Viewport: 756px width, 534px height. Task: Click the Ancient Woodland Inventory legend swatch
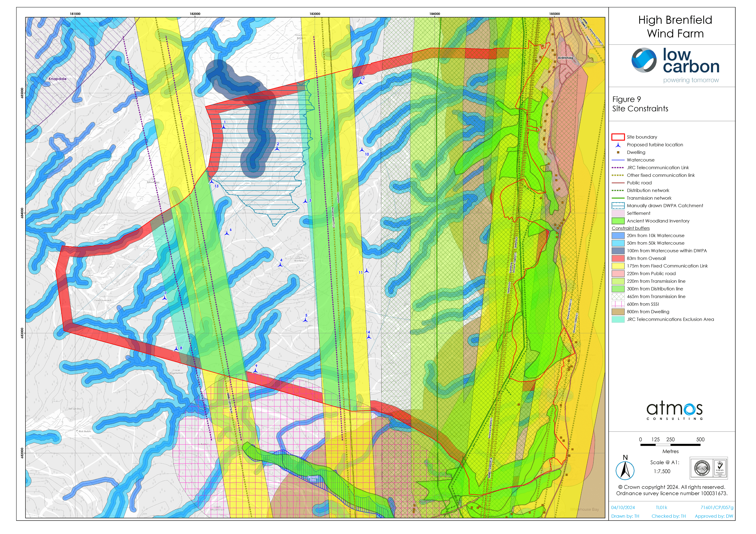point(618,221)
